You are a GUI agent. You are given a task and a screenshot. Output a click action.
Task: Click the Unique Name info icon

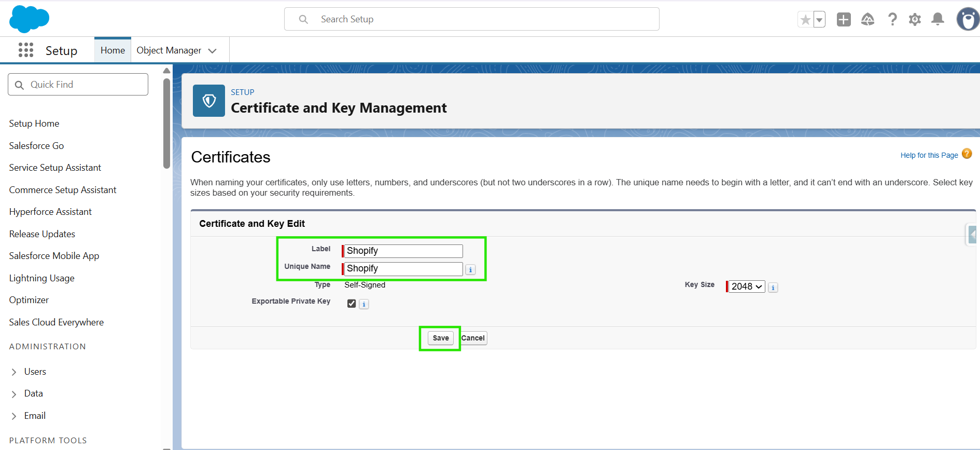pos(470,269)
